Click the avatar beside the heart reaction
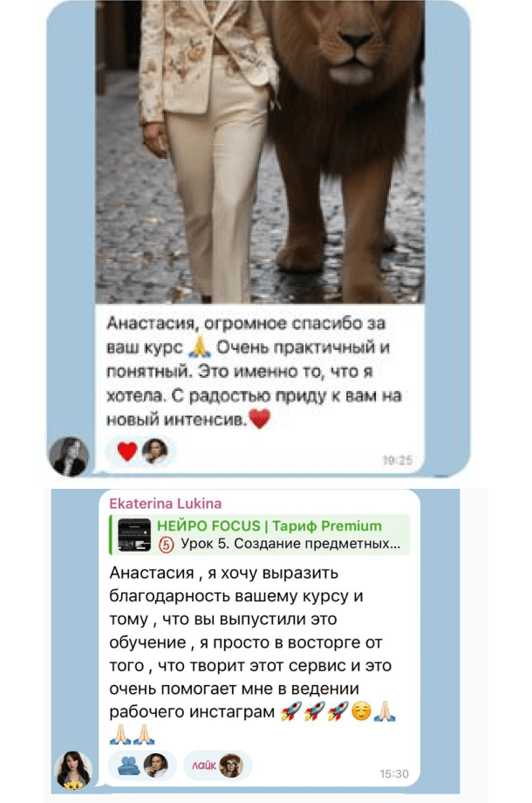Image resolution: width=532 pixels, height=803 pixels. [x=155, y=451]
